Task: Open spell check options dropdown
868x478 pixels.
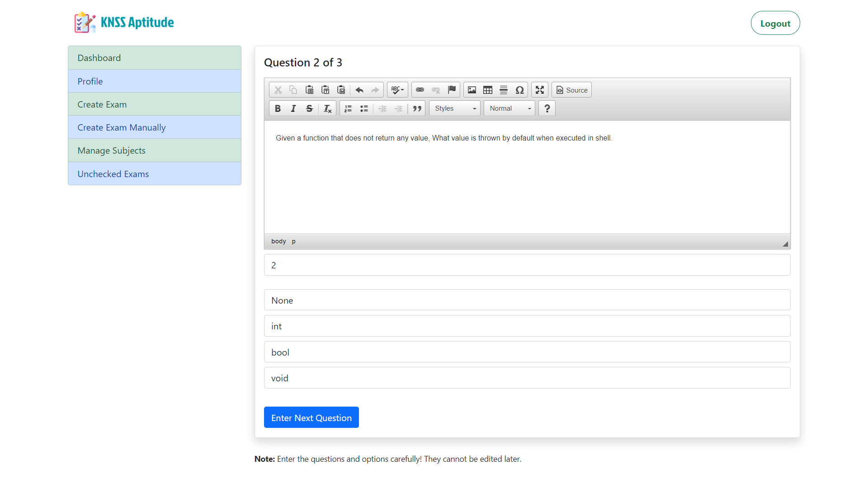Action: [x=397, y=90]
